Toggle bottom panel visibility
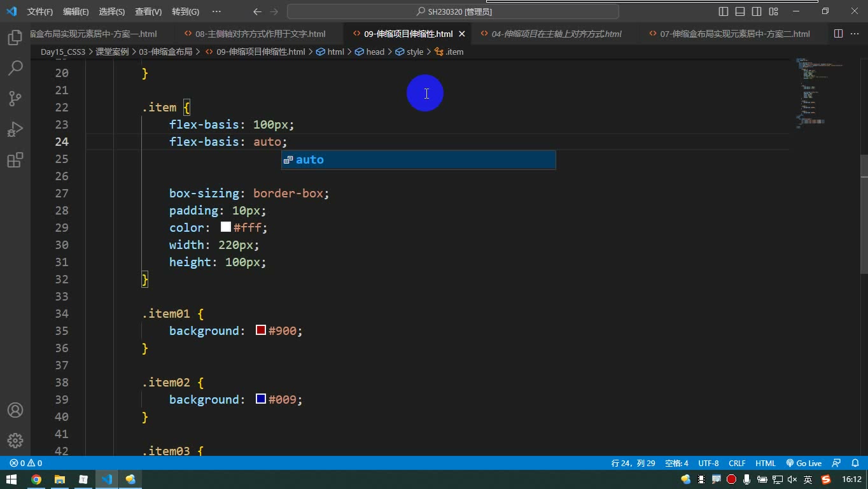 [740, 11]
